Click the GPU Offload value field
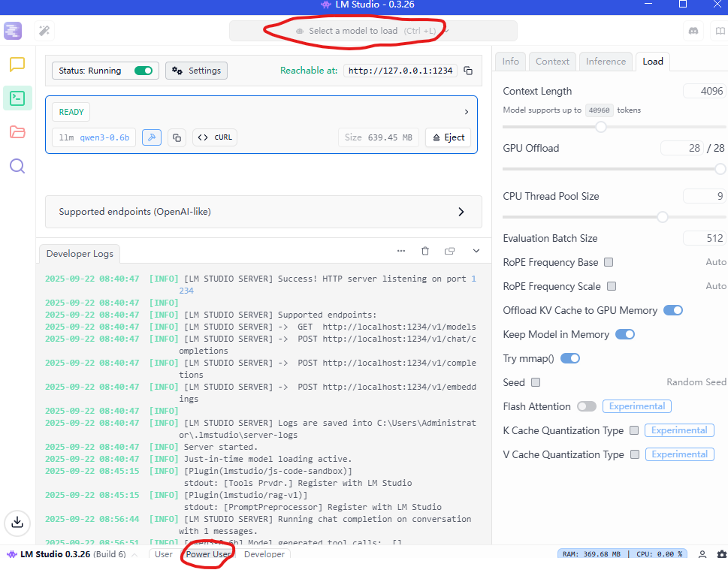 pos(681,148)
